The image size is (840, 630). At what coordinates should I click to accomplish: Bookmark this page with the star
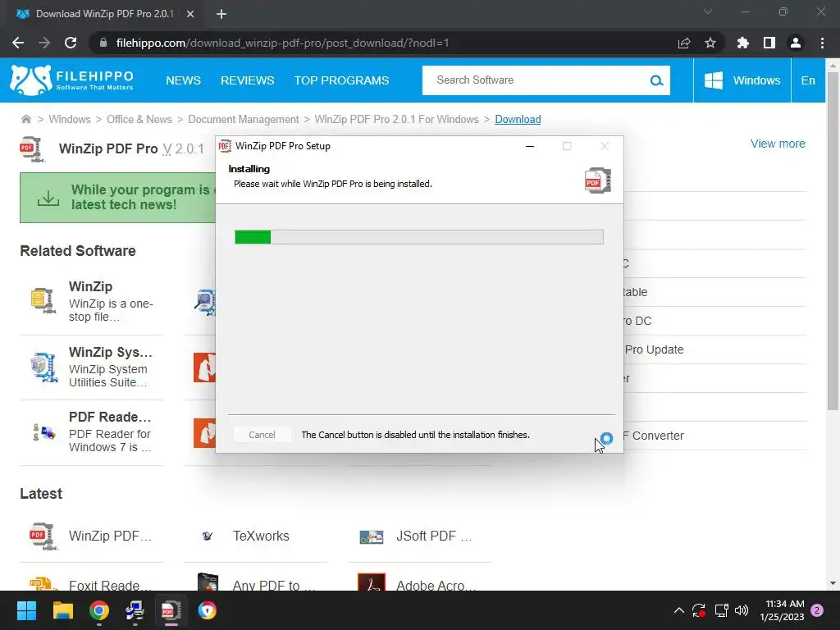(710, 43)
